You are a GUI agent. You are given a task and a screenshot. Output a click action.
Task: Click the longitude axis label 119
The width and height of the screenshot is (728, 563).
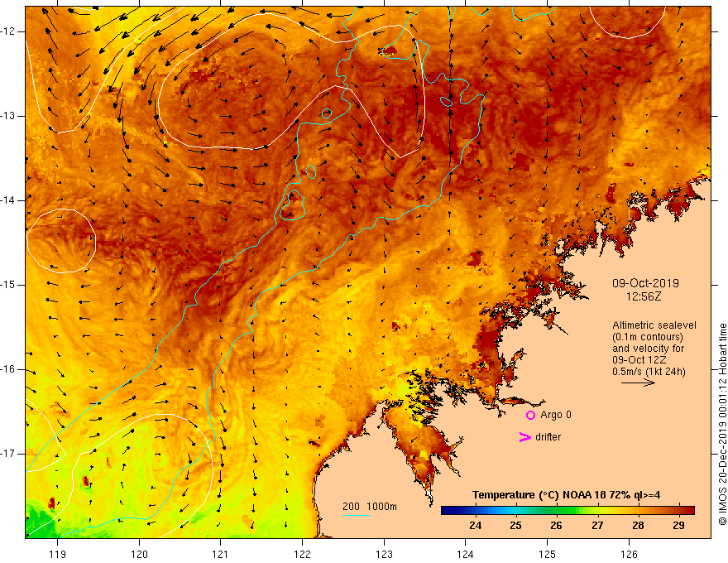click(58, 554)
